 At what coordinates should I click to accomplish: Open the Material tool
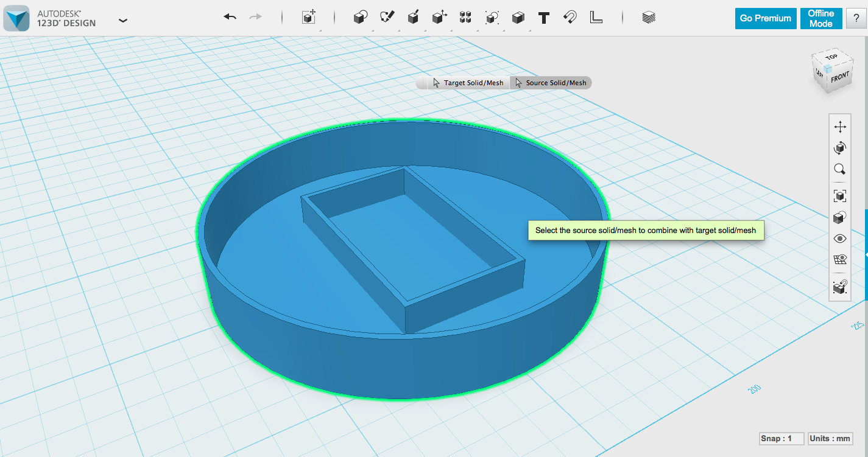click(x=649, y=18)
